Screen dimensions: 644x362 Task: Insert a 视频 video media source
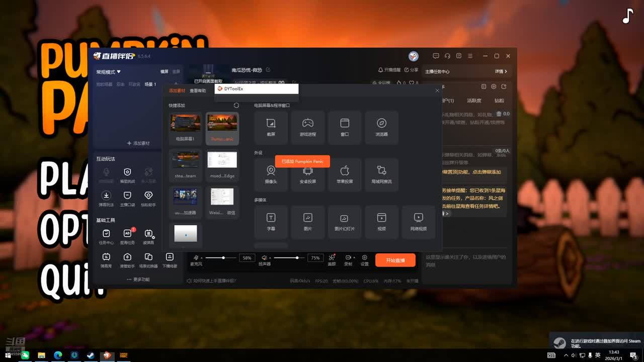(x=381, y=222)
